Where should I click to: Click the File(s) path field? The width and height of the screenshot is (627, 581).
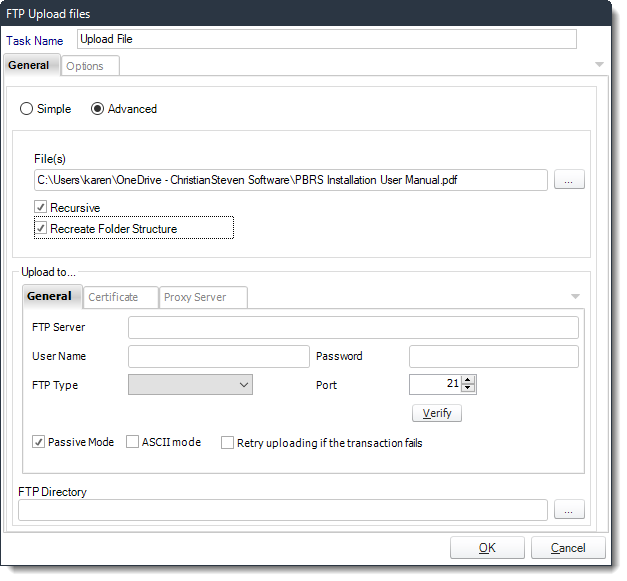[x=291, y=180]
